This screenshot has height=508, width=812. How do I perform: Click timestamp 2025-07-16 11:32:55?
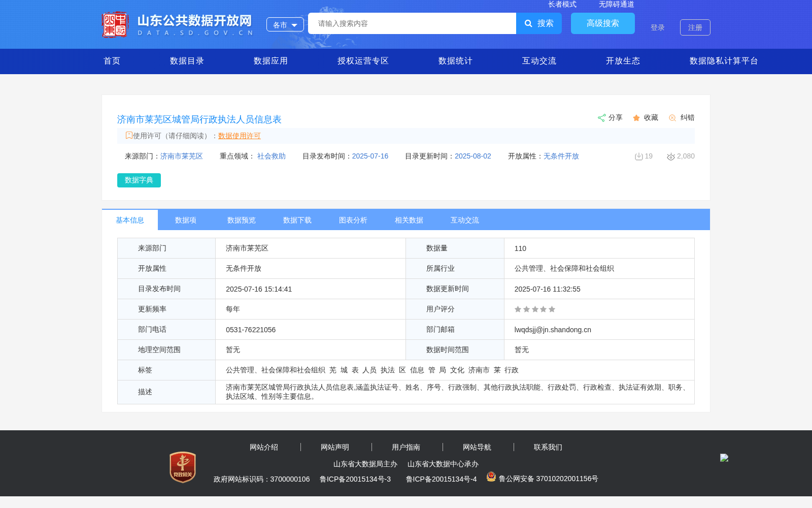(x=548, y=289)
